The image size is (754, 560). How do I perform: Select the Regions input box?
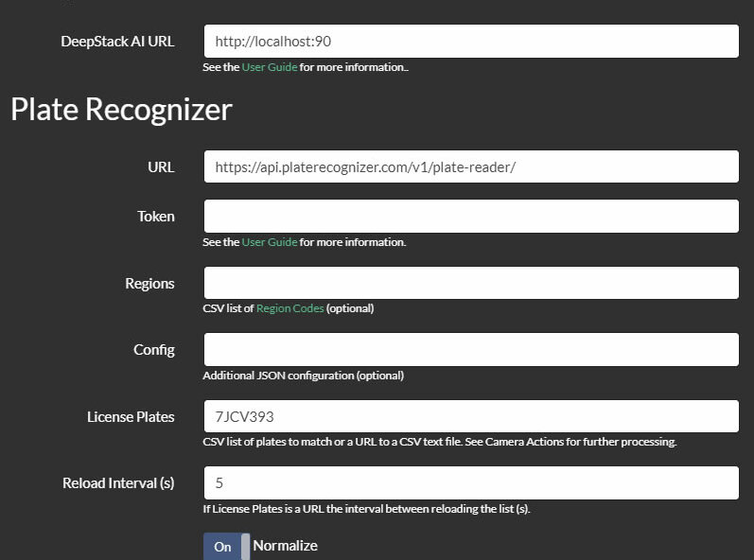pyautogui.click(x=471, y=283)
